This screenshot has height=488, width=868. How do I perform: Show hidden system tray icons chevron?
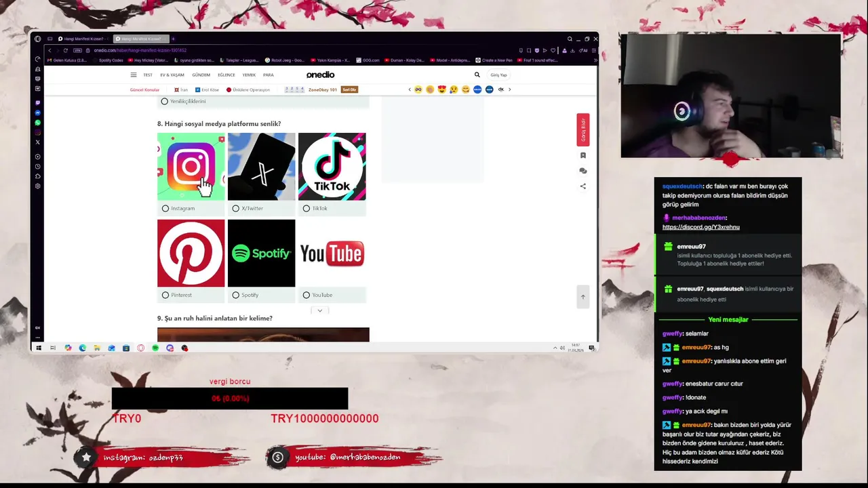555,348
